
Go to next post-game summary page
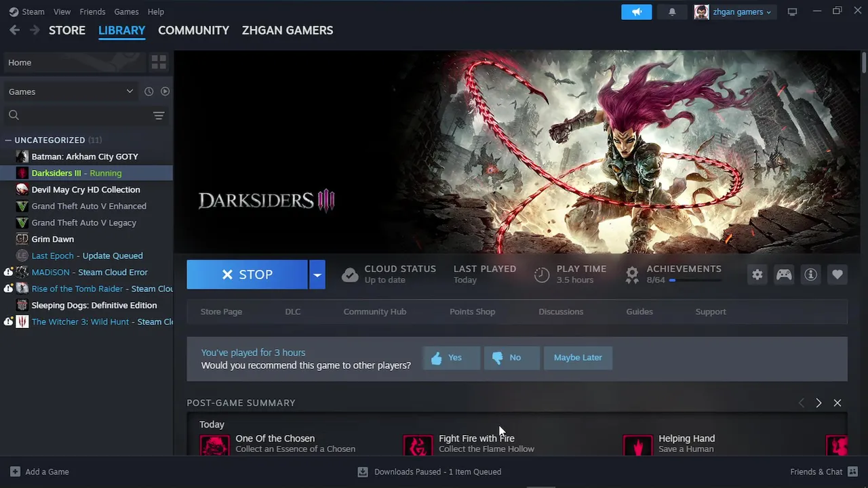click(x=818, y=403)
